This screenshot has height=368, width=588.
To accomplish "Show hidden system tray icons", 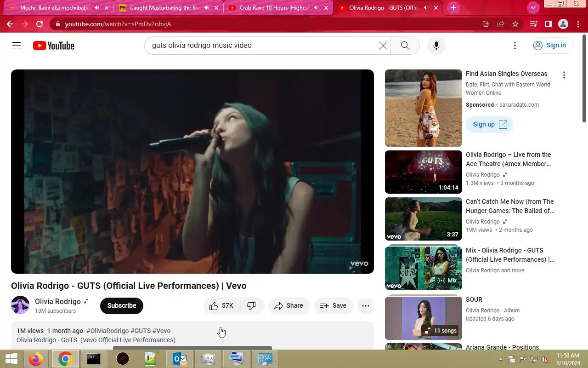I will tap(501, 359).
